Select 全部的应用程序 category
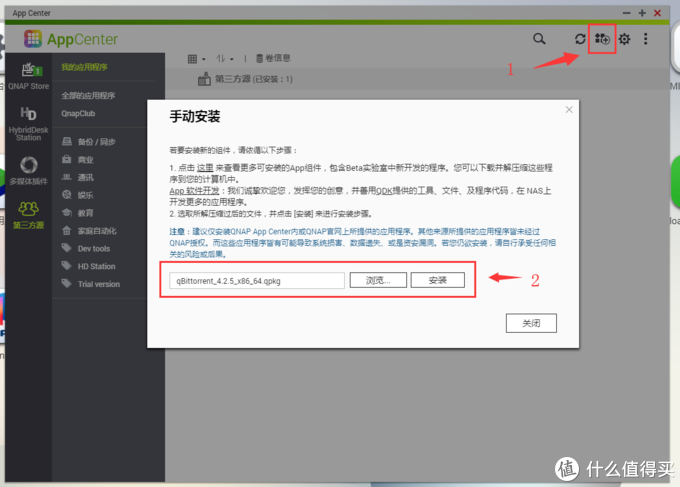680x487 pixels. 88,95
